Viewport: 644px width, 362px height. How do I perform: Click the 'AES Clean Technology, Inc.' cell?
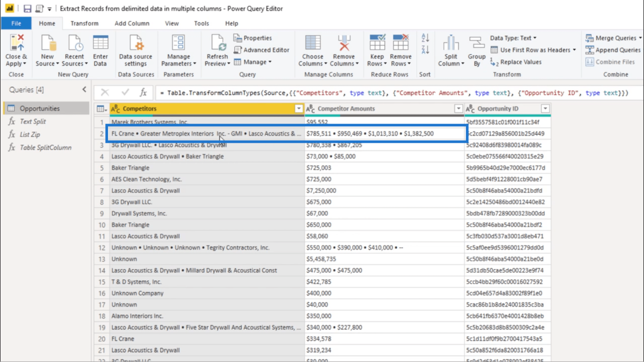[x=207, y=179]
